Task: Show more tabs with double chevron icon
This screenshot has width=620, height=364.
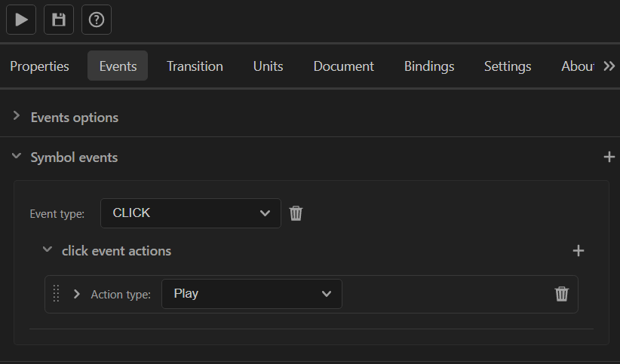Action: click(609, 66)
